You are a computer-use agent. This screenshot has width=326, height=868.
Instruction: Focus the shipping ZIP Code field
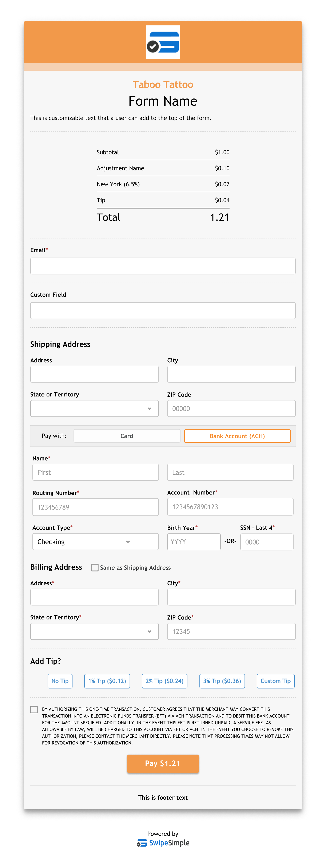[x=231, y=408]
